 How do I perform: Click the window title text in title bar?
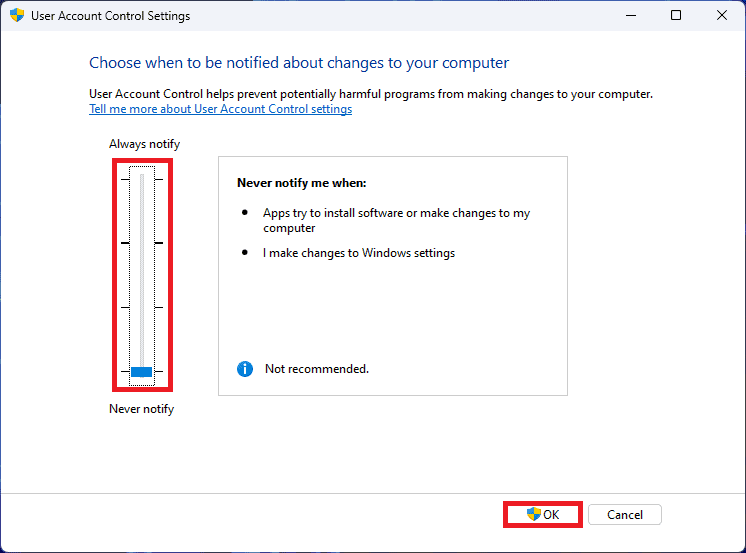coord(110,16)
